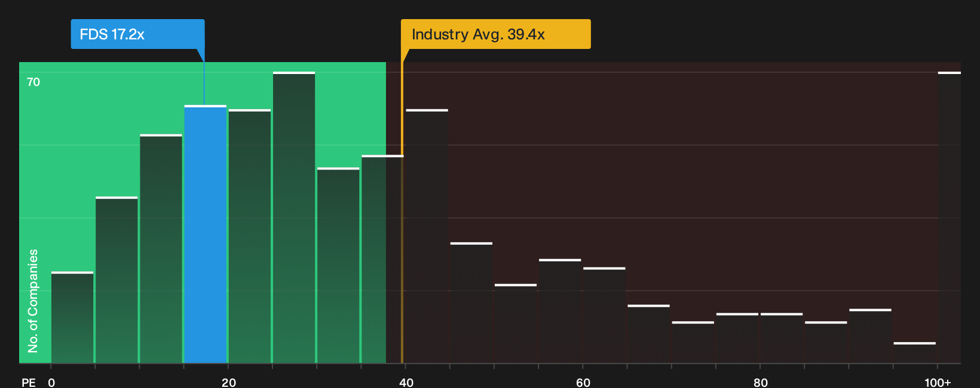Click the x-axis label 80
The width and height of the screenshot is (980, 388).
point(761,382)
